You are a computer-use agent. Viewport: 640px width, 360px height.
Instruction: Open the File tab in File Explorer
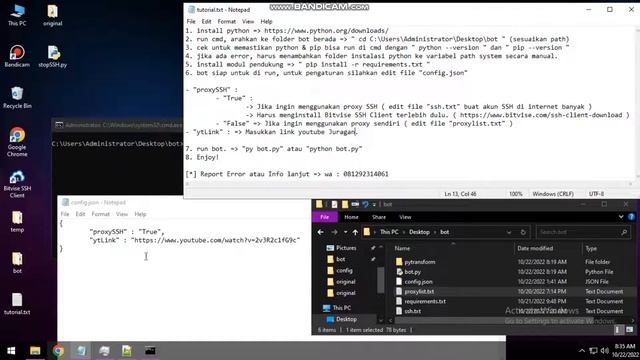pyautogui.click(x=324, y=217)
